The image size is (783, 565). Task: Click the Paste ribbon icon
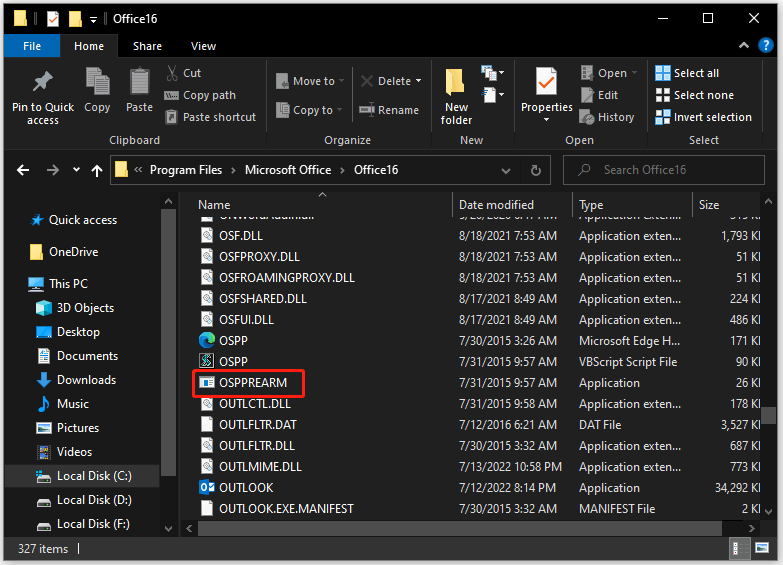pos(139,81)
